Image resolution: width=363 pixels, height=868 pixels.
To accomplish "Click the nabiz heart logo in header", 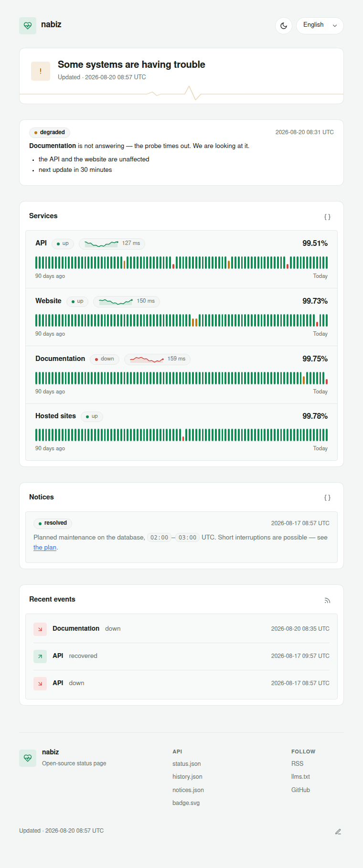I will (x=28, y=26).
